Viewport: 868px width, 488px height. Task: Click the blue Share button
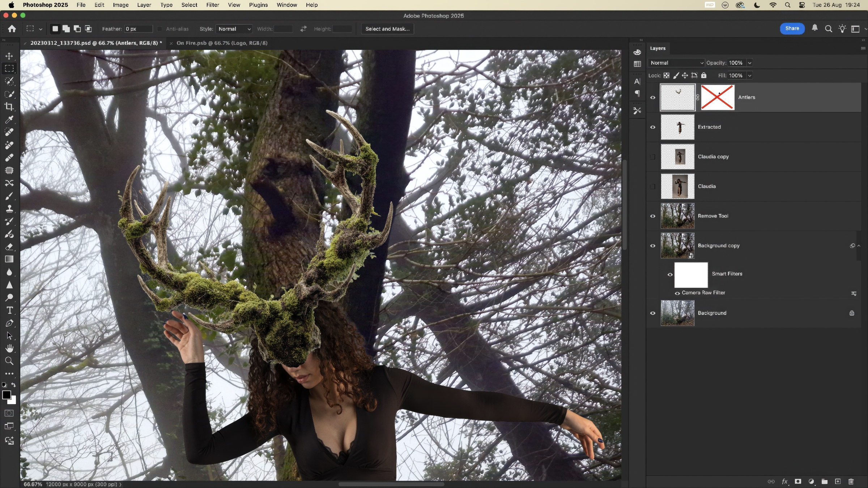(x=792, y=29)
